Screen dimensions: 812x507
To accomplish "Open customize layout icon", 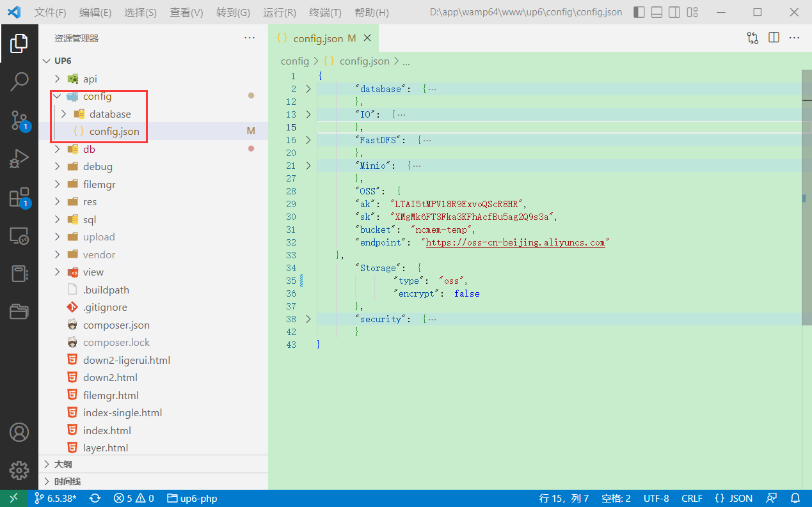I will coord(692,12).
